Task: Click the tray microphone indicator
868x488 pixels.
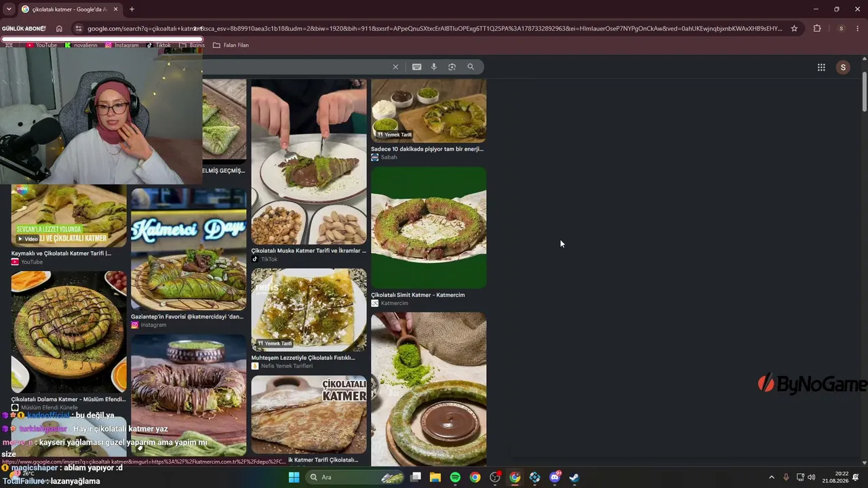Action: (x=786, y=477)
